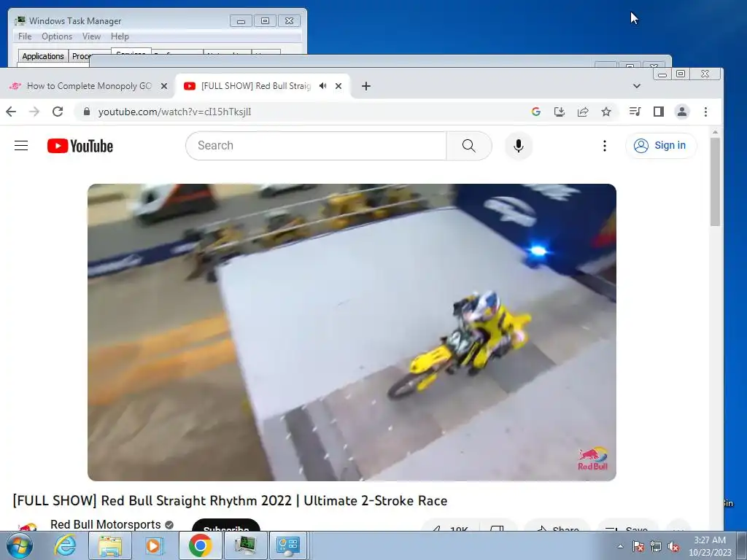
Task: Expand the Chrome tab search chevron
Action: [636, 86]
